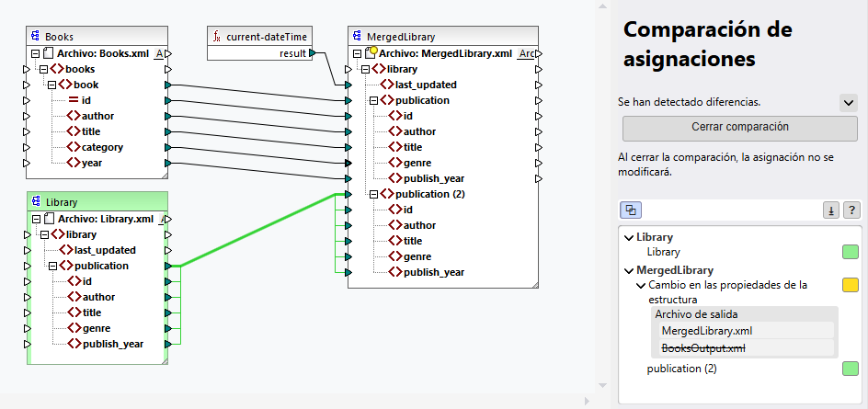Image resolution: width=868 pixels, height=409 pixels.
Task: Click the file icon beside Archivo: Books.xml
Action: (x=48, y=53)
